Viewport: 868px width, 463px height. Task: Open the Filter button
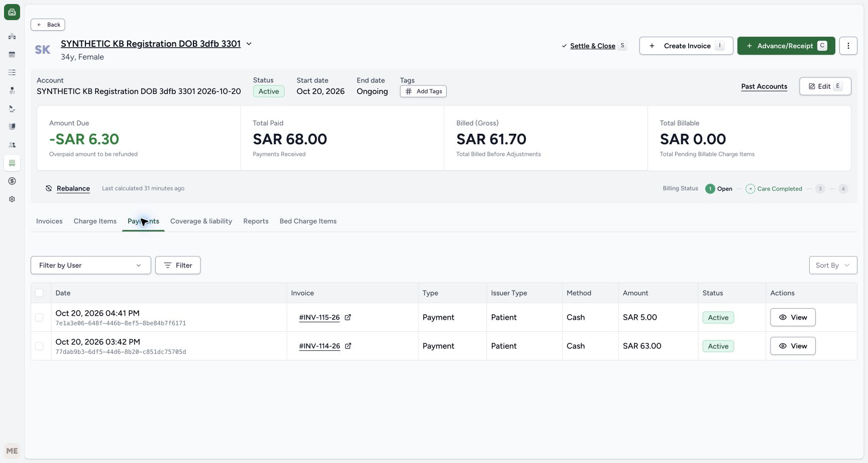coord(178,265)
